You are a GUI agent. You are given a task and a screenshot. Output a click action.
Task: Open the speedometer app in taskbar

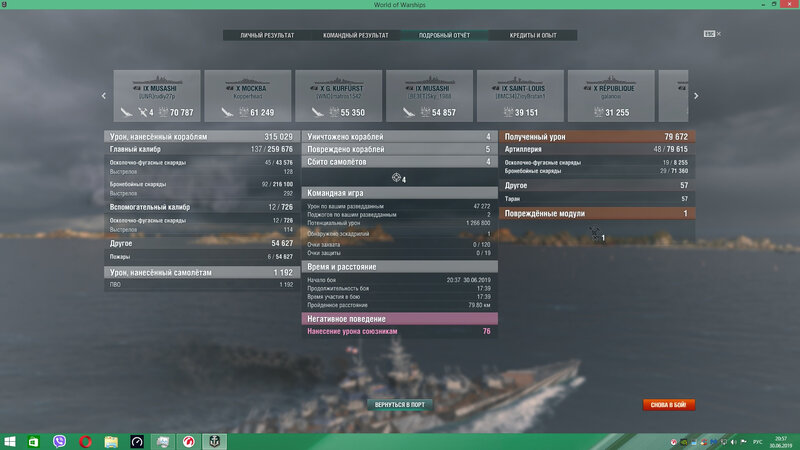point(137,442)
